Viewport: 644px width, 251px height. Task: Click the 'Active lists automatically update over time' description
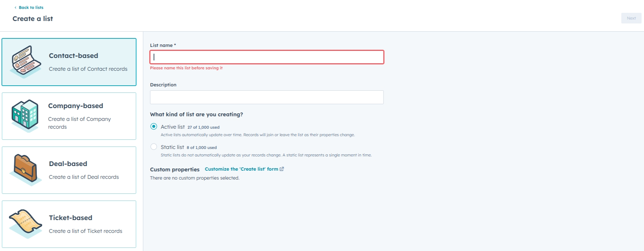(258, 135)
